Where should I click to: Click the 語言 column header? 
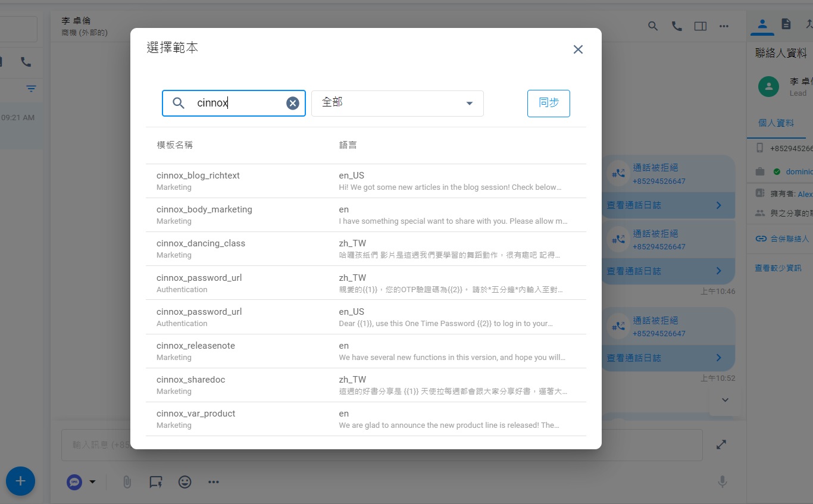click(348, 145)
